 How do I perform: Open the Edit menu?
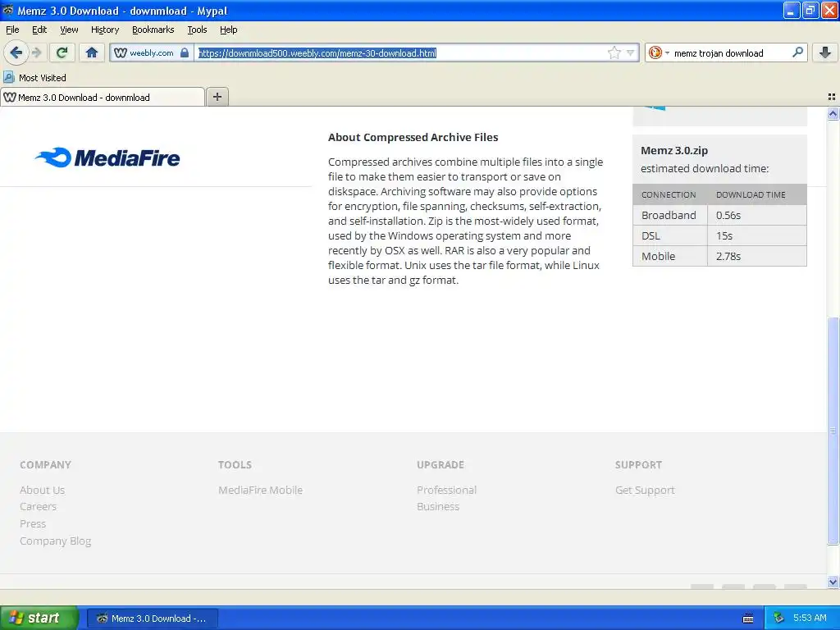click(39, 30)
